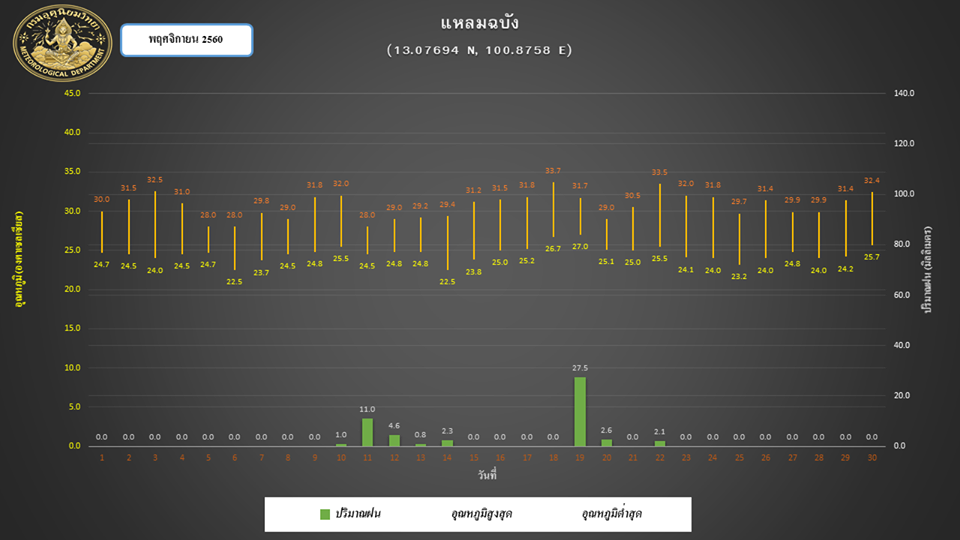Screen dimensions: 960x540
Task: Click the ปริมาณฝน legend label text
Action: click(x=358, y=514)
